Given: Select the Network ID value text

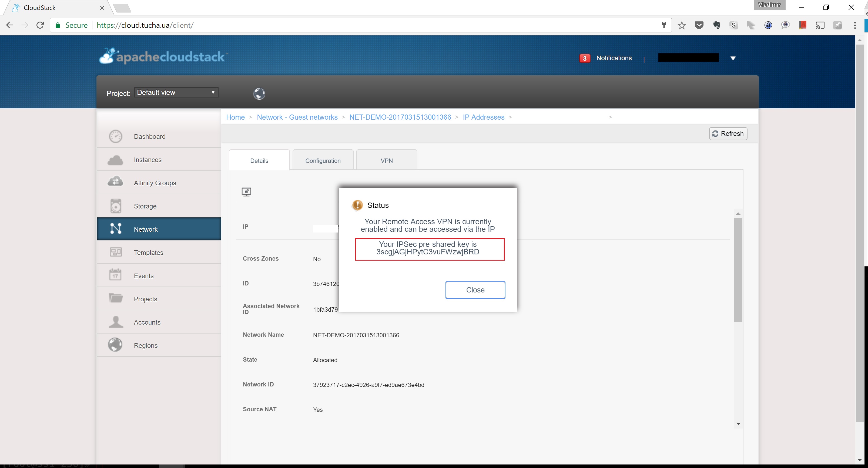Looking at the screenshot, I should pos(368,385).
